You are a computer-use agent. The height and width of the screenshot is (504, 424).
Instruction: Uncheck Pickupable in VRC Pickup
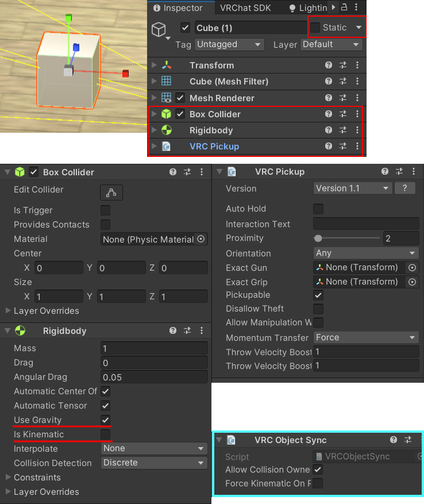[318, 295]
